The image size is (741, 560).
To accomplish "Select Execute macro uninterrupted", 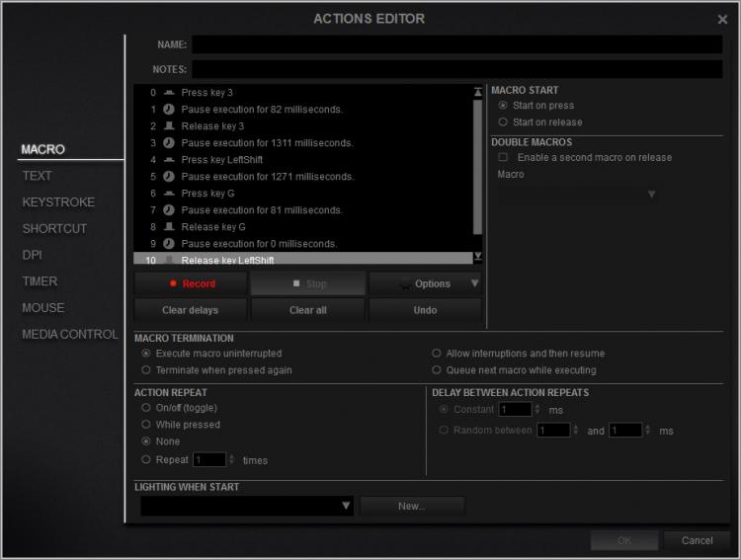I will (146, 353).
